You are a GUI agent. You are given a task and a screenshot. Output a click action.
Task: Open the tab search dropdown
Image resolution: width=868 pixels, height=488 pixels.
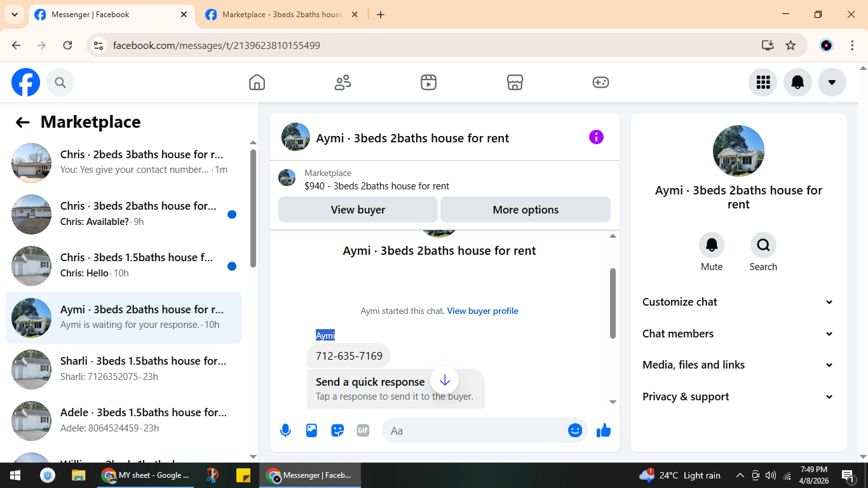[14, 15]
